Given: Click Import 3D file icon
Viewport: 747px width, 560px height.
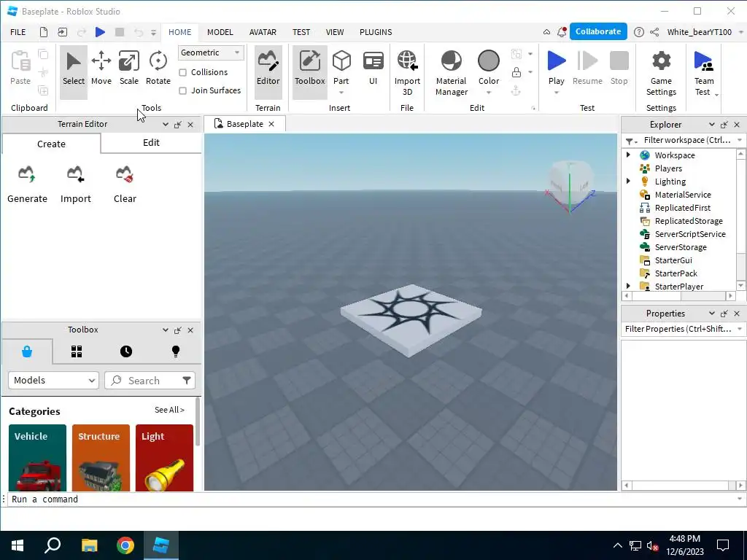Looking at the screenshot, I should point(407,61).
